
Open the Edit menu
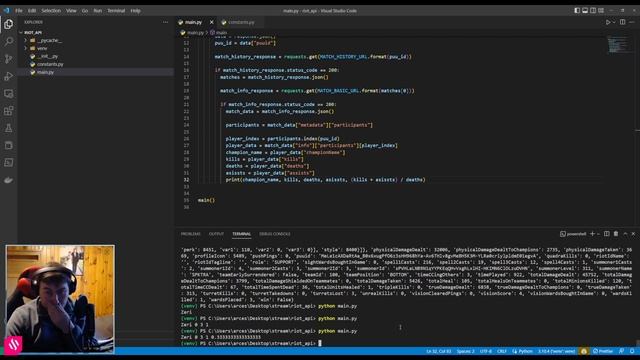pos(32,11)
